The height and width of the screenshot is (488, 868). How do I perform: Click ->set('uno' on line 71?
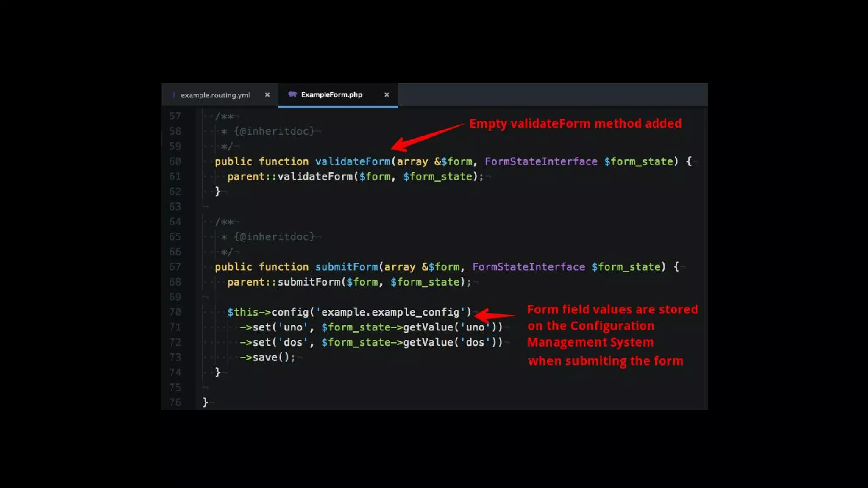click(274, 327)
